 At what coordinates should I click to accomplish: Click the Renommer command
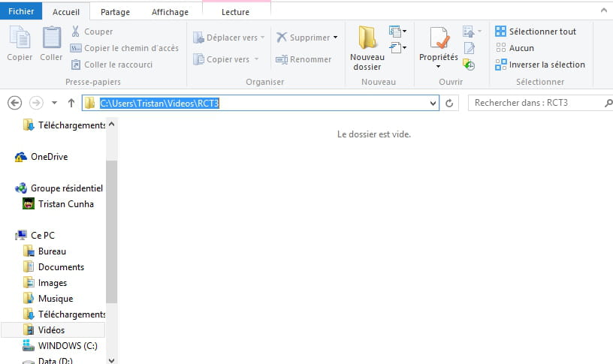point(303,59)
